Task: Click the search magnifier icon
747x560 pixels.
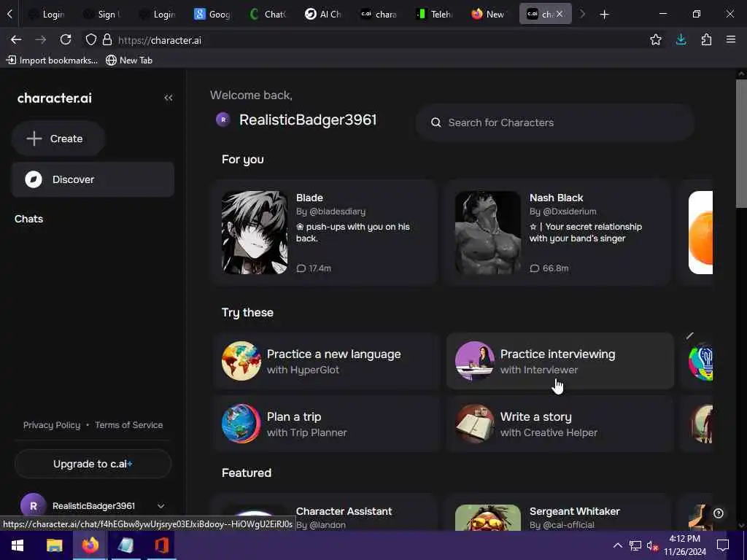Action: [436, 122]
